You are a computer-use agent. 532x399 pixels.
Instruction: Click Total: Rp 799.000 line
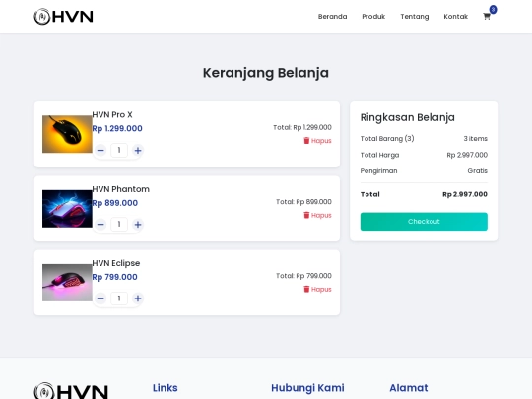tap(303, 276)
